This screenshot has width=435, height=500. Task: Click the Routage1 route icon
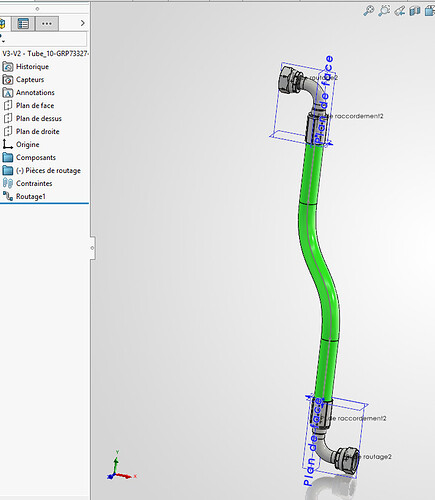click(x=8, y=196)
